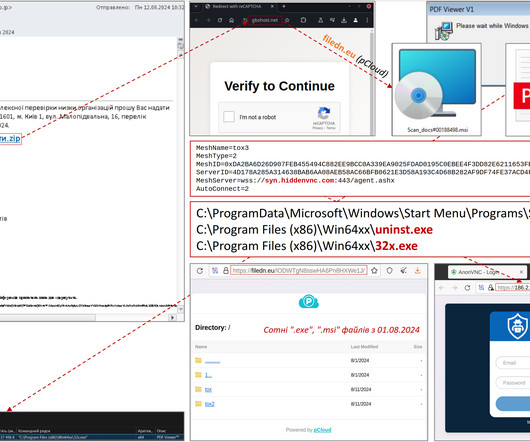This screenshot has height=442, width=530.
Task: Open the orange downloads icon in filedn.eu browser
Action: (x=417, y=271)
